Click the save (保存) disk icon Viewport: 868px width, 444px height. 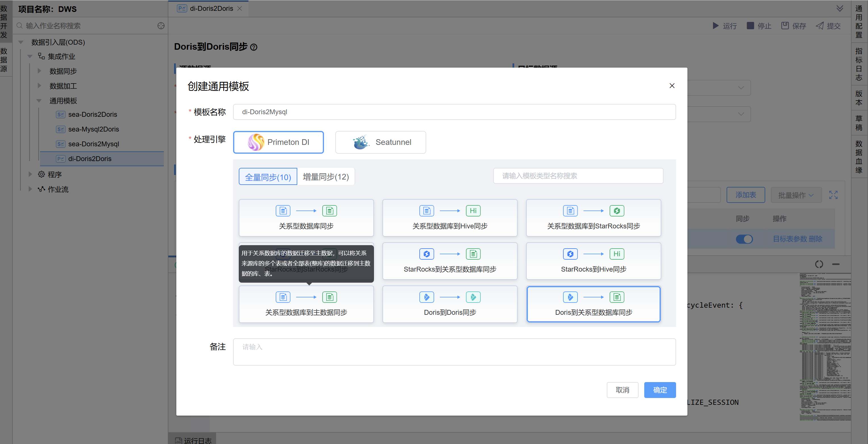point(785,26)
